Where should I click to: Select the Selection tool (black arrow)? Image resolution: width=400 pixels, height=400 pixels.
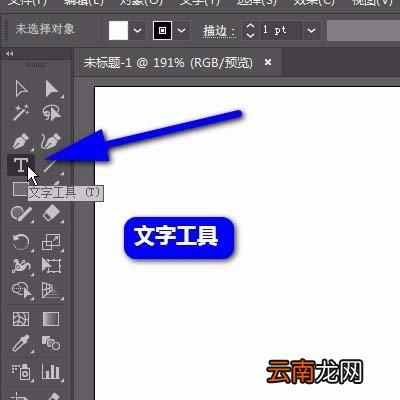click(x=21, y=89)
